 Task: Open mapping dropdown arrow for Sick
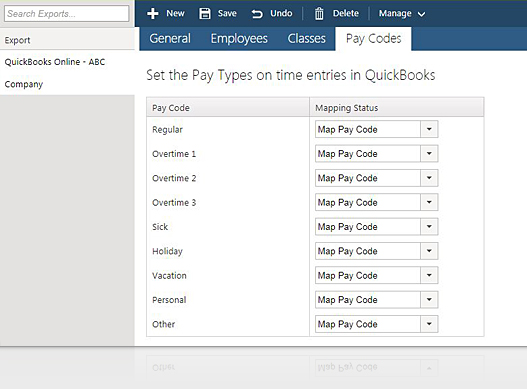429,227
